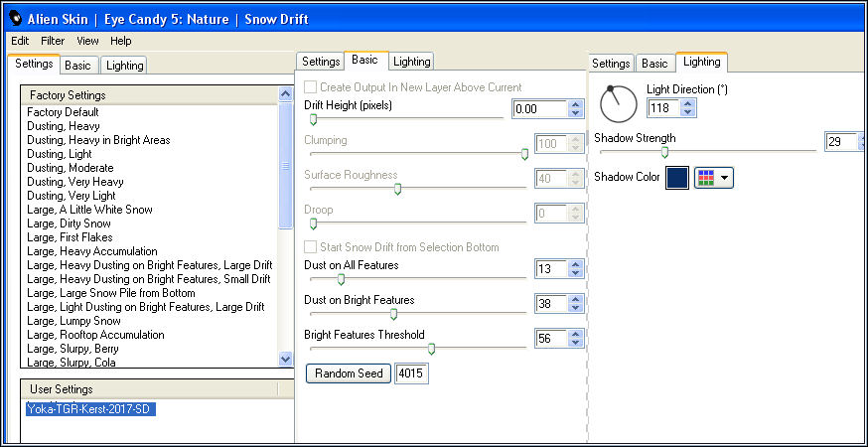Open the View menu
Image resolution: width=868 pixels, height=447 pixels.
pos(87,41)
